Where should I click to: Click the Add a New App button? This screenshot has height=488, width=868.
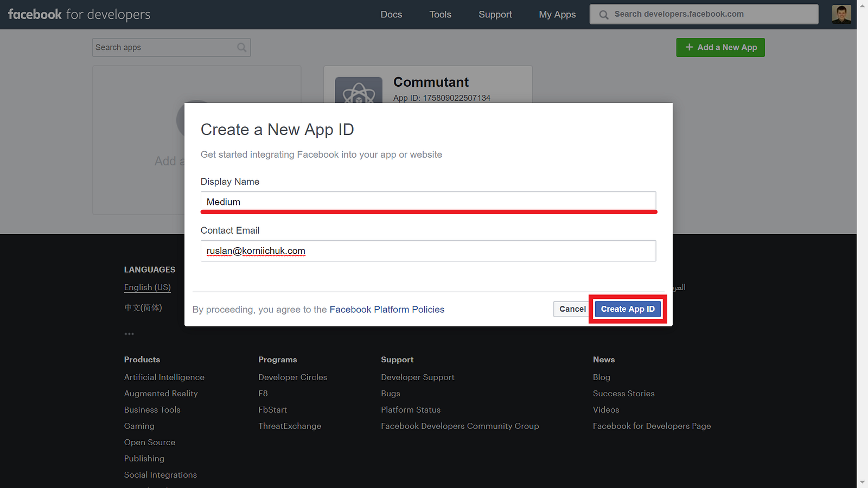(x=720, y=47)
